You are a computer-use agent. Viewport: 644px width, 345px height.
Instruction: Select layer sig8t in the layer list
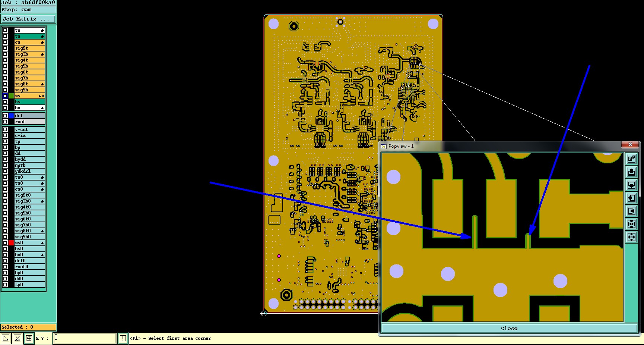click(29, 84)
